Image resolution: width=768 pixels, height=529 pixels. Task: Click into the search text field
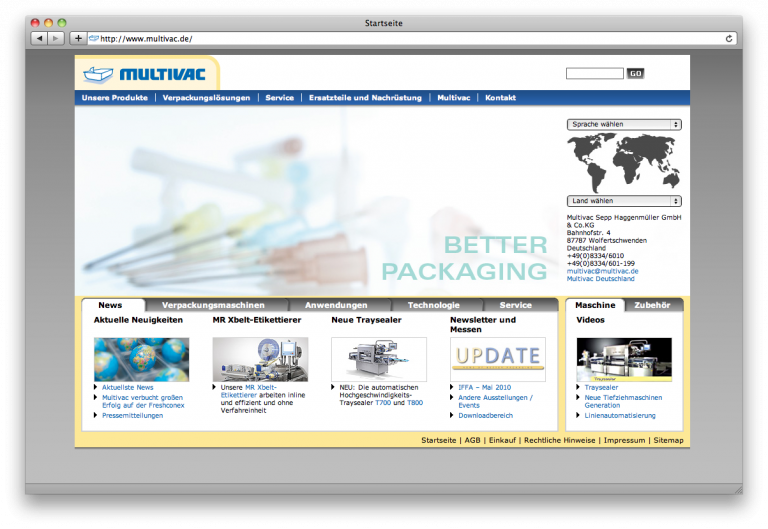click(x=594, y=74)
